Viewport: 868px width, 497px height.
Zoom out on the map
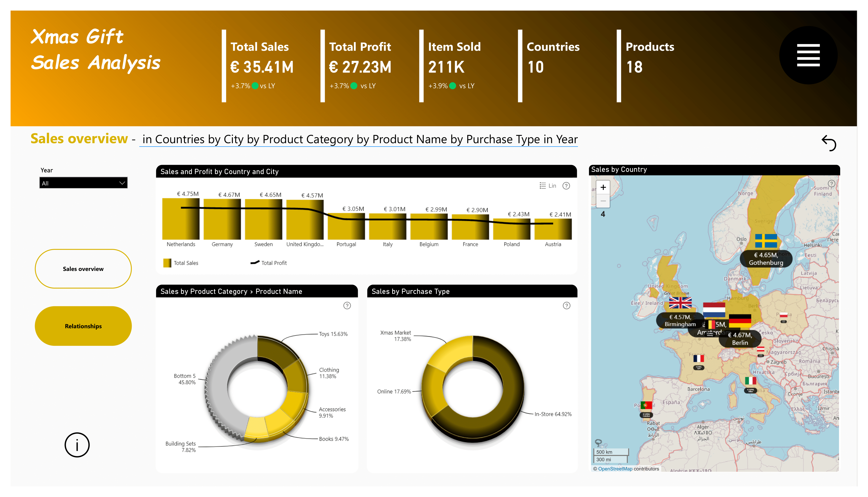[x=603, y=201]
